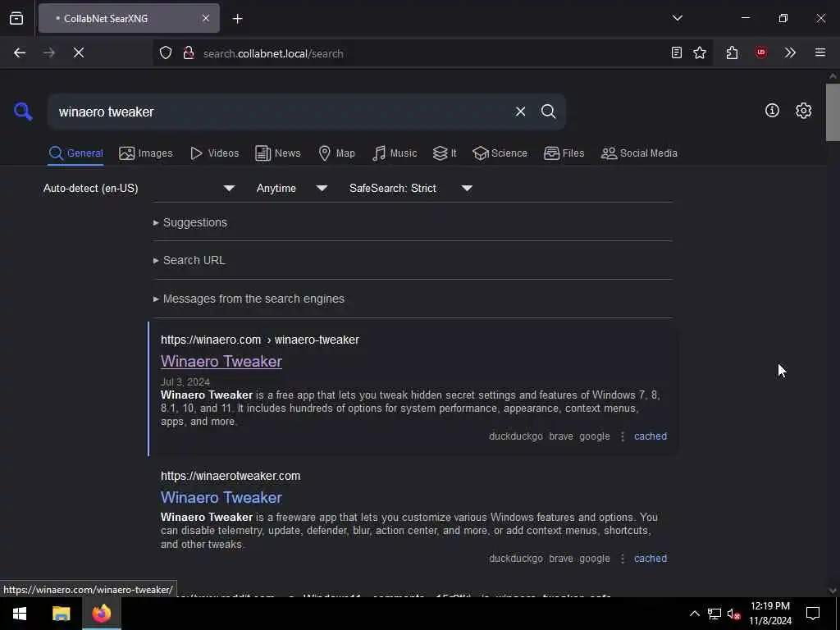
Task: Open File Explorer from taskbar
Action: (x=61, y=614)
